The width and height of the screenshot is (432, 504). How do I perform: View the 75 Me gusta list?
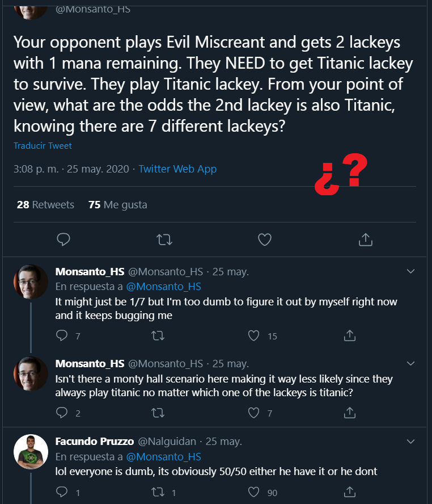click(118, 205)
